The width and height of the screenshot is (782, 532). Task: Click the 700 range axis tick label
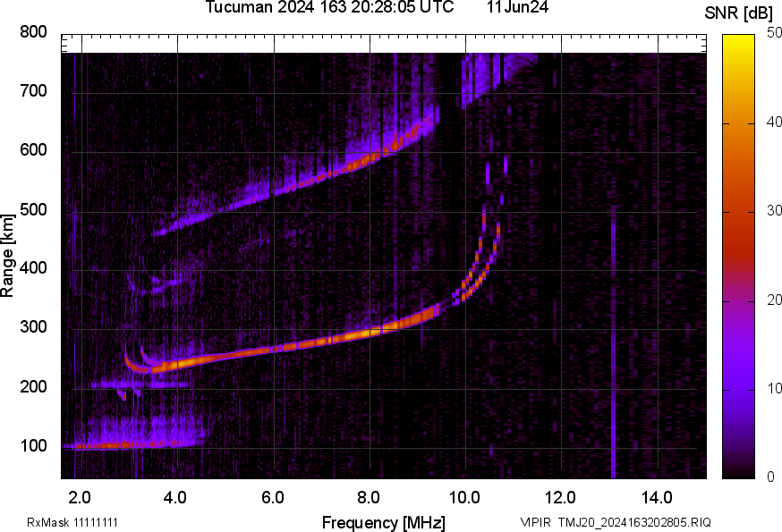33,90
